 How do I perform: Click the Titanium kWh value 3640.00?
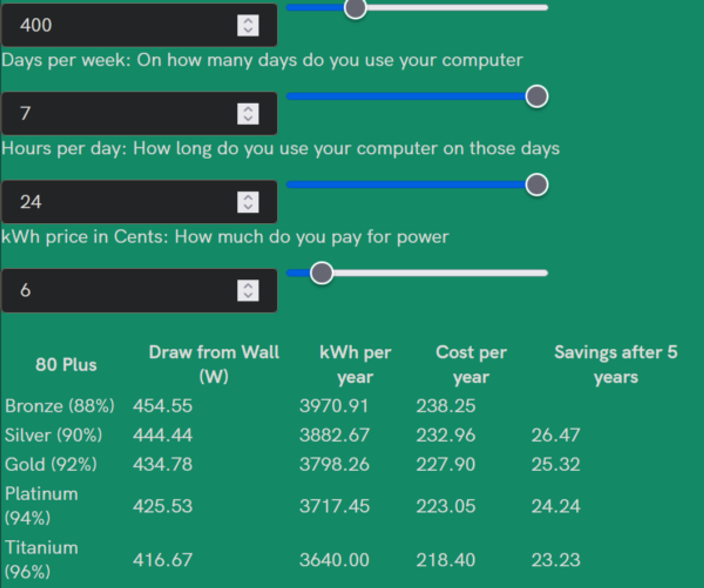(334, 560)
